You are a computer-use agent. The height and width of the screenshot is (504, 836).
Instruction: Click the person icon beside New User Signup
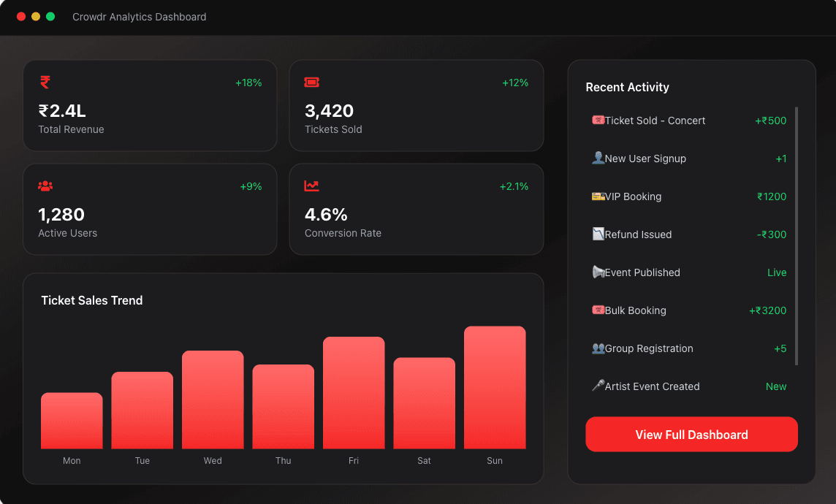598,158
